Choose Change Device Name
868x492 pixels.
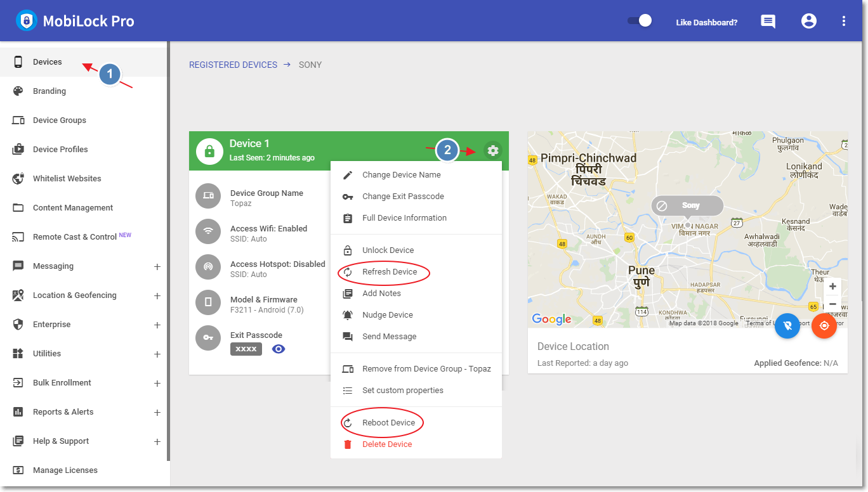(416, 175)
